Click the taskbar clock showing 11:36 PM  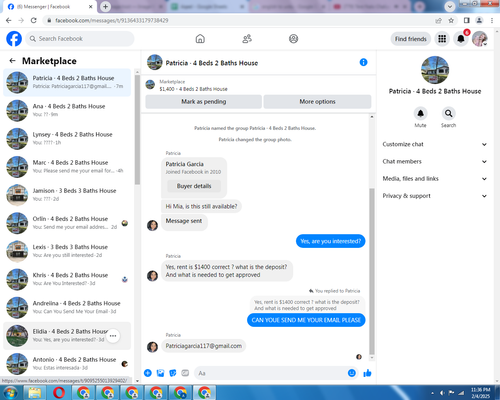480,393
